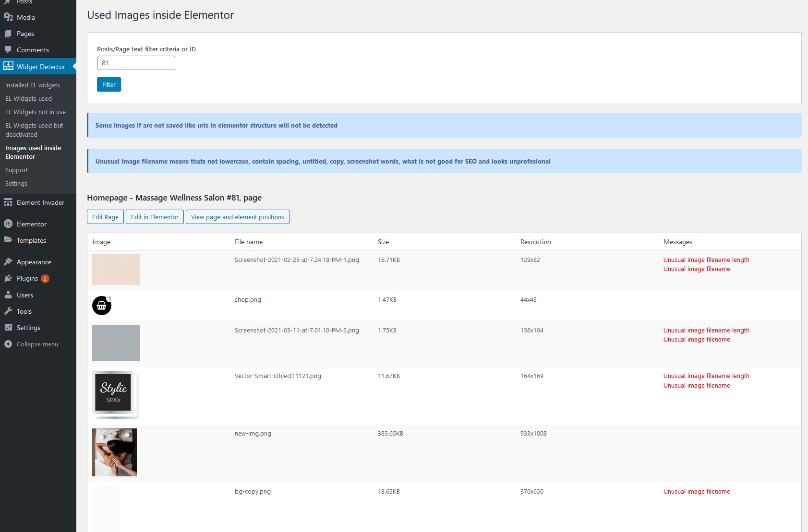This screenshot has width=808, height=532.
Task: Open the Plugins menu with update badge
Action: point(27,279)
